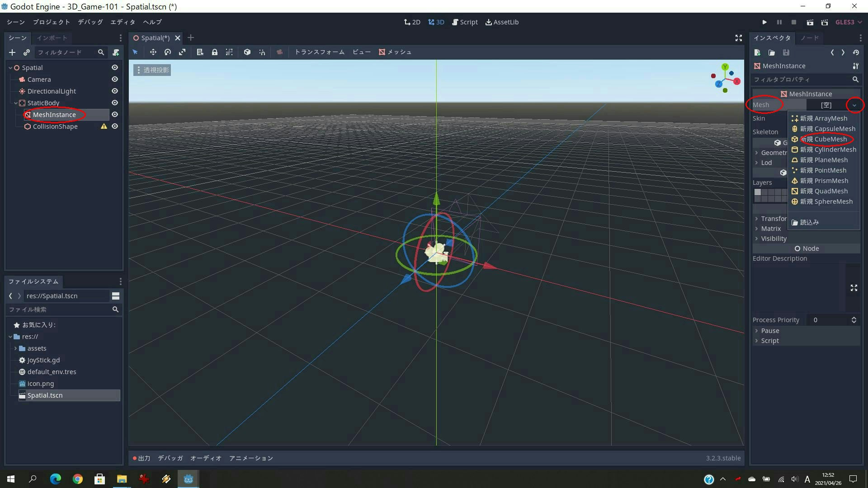The height and width of the screenshot is (488, 868).
Task: Click the add child node icon in Scene dock
Action: pos(12,52)
